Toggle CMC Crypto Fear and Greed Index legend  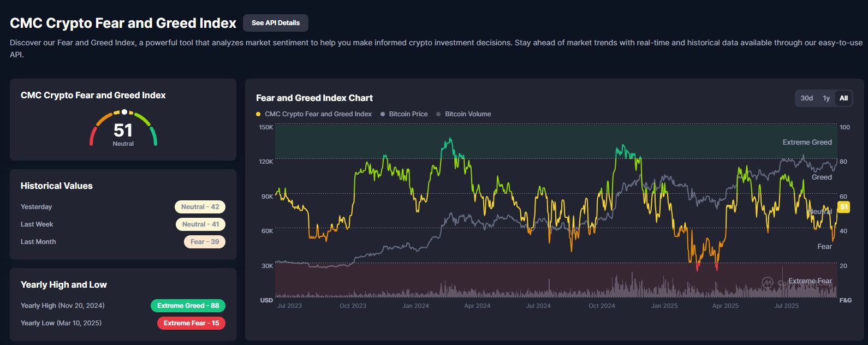coord(318,114)
